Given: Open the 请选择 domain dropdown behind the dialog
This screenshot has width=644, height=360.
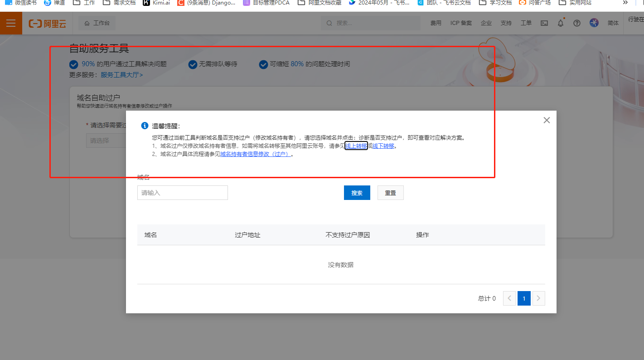Looking at the screenshot, I should (x=106, y=141).
